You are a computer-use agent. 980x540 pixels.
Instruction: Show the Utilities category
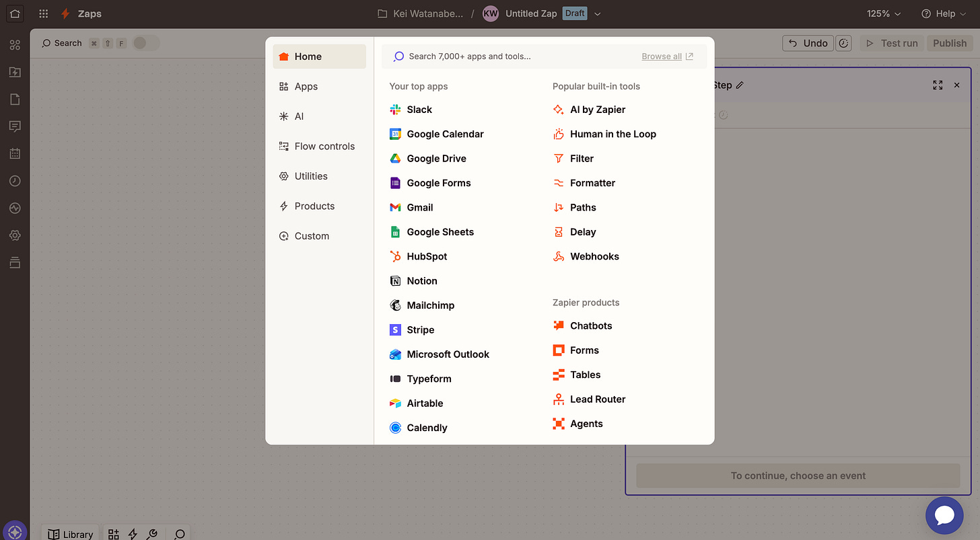[x=319, y=176]
